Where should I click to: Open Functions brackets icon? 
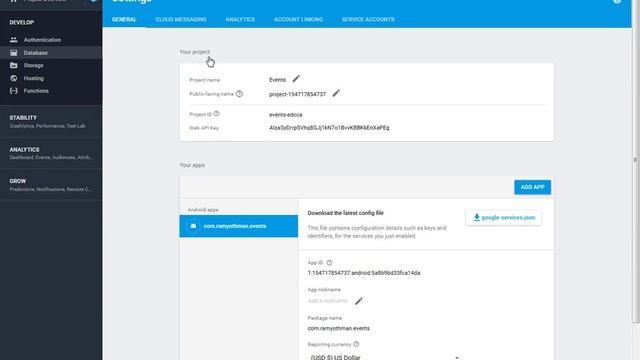14,91
